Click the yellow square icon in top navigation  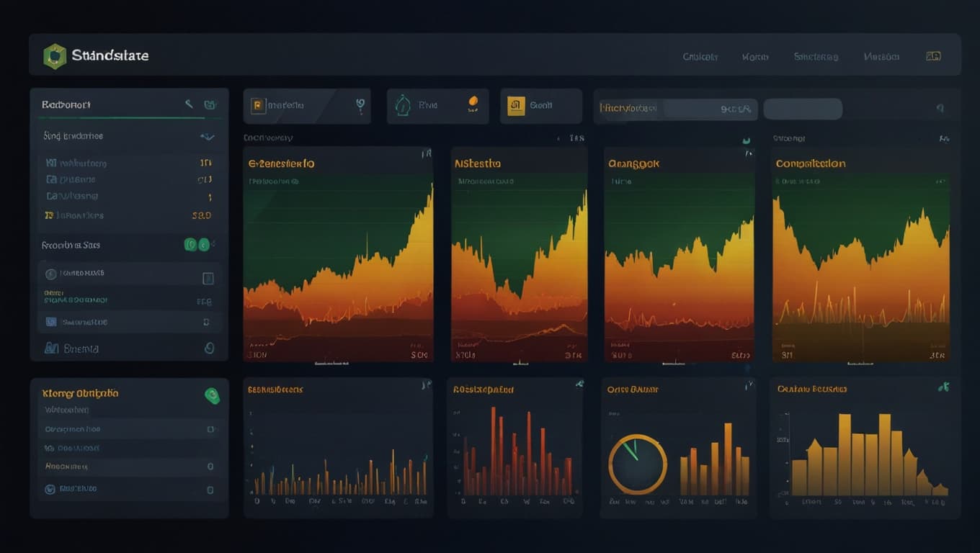(933, 56)
